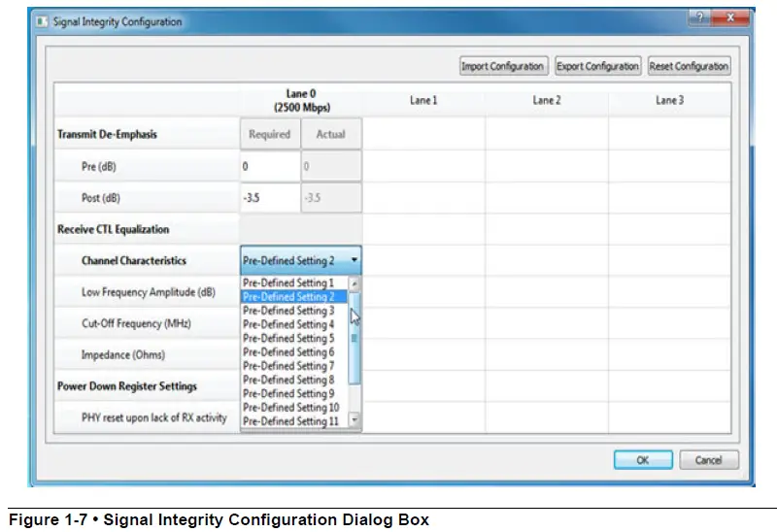The image size is (777, 532).
Task: Click the dialog title bar application icon
Action: point(42,21)
